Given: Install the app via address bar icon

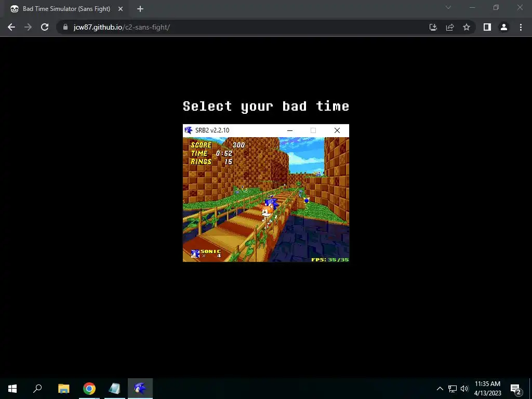Looking at the screenshot, I should click(x=433, y=27).
